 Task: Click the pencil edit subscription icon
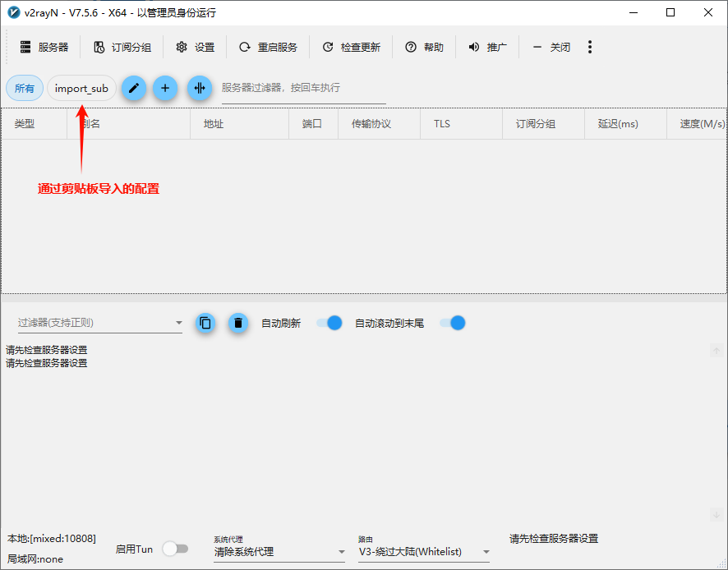[x=134, y=88]
